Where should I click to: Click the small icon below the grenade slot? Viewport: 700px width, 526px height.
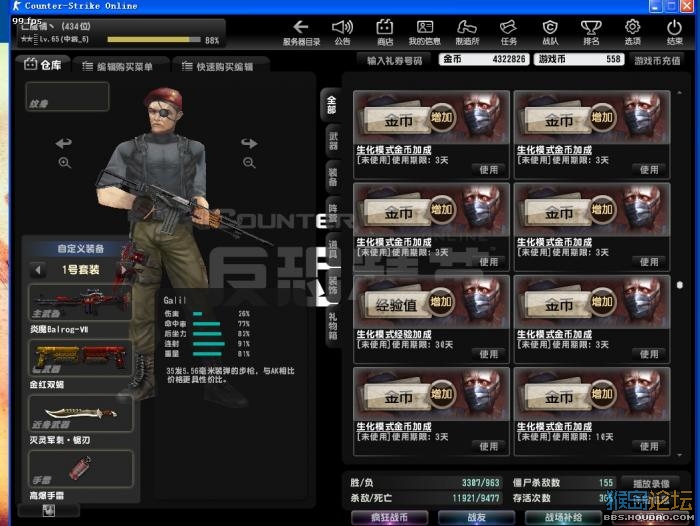pyautogui.click(x=49, y=510)
